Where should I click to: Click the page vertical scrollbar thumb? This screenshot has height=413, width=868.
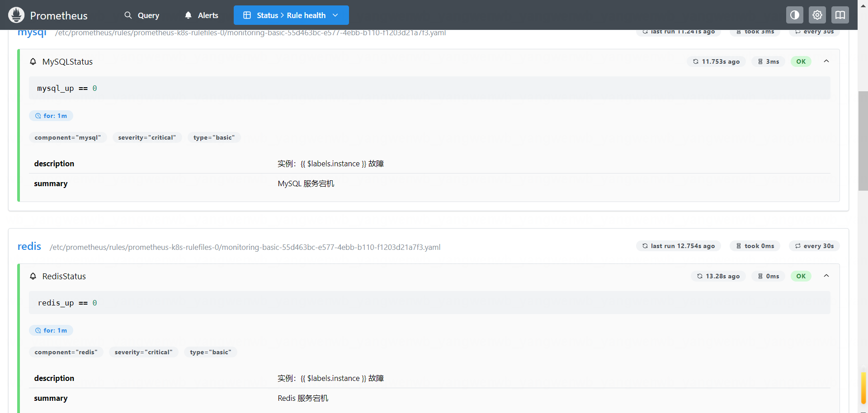[x=863, y=141]
